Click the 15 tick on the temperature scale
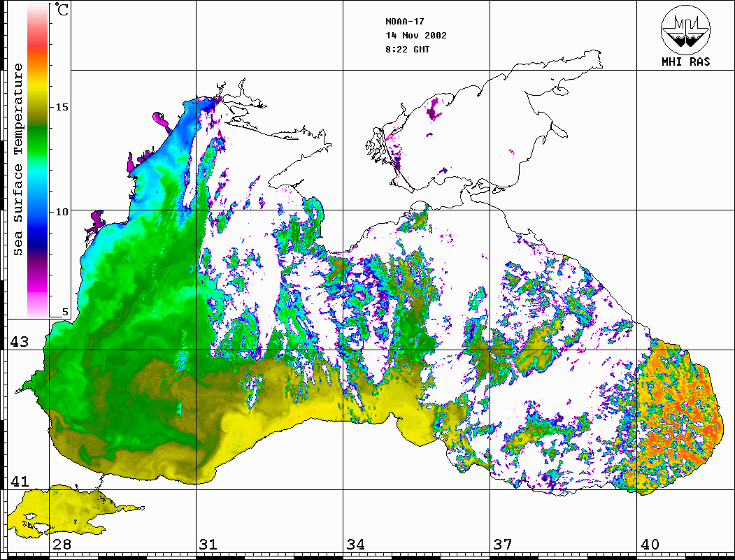 point(62,107)
